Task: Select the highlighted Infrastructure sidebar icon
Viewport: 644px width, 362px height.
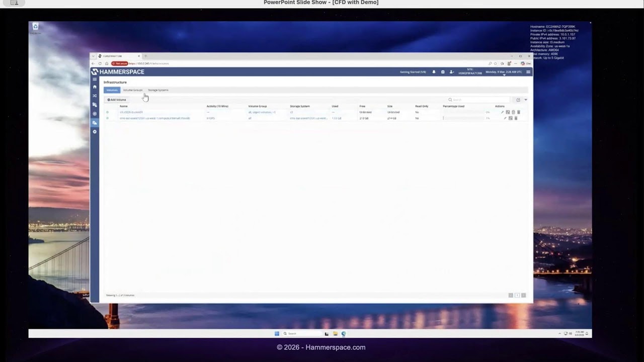Action: [95, 123]
